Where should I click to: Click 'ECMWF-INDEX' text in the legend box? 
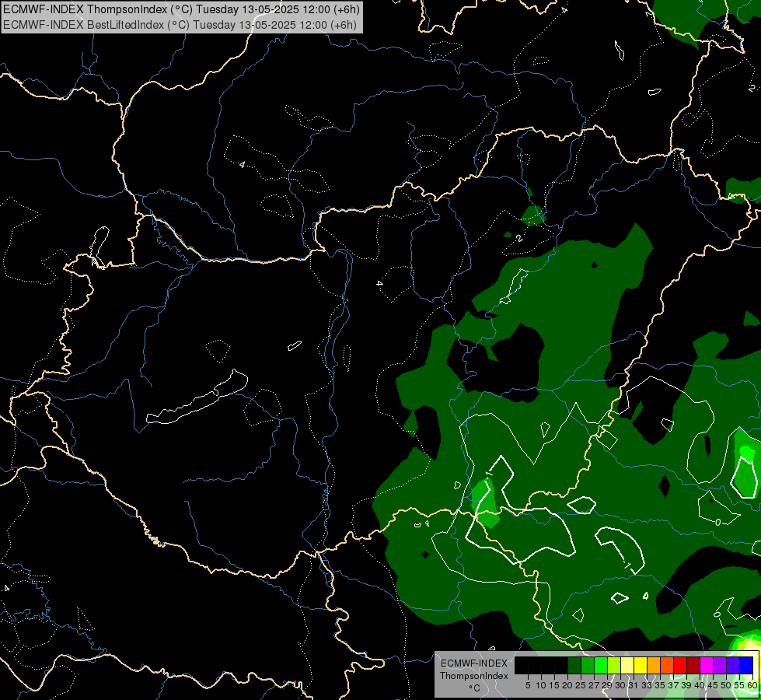(x=473, y=663)
